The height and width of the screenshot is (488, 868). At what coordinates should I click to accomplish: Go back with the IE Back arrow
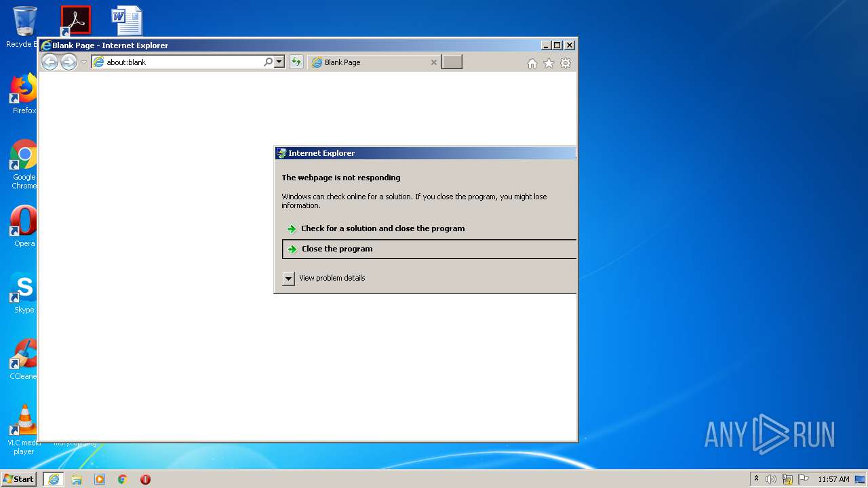[50, 62]
